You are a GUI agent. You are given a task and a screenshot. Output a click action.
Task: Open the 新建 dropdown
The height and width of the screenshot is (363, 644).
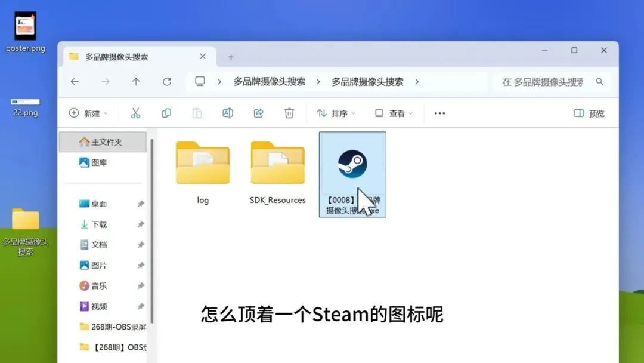click(x=88, y=113)
